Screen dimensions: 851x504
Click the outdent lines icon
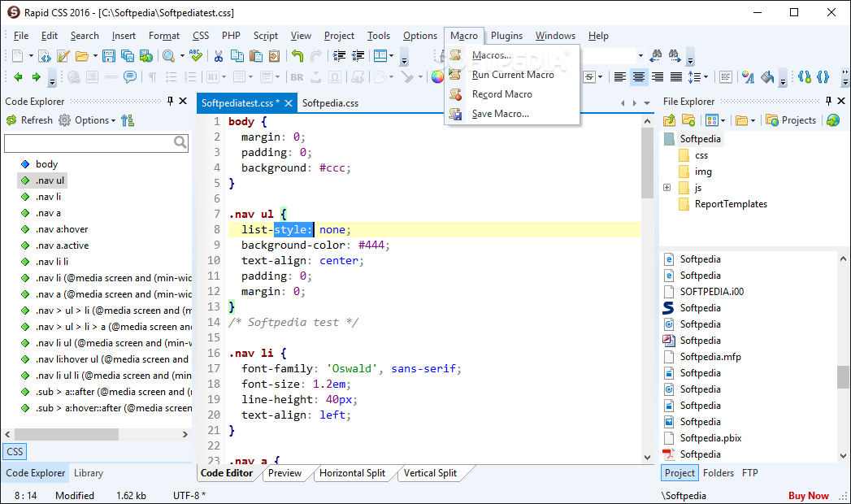358,56
